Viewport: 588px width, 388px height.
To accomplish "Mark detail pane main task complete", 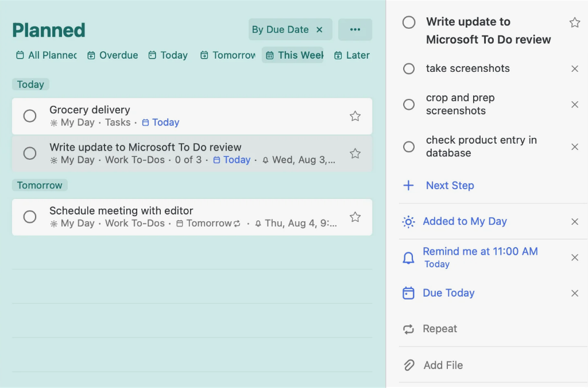I will click(409, 22).
